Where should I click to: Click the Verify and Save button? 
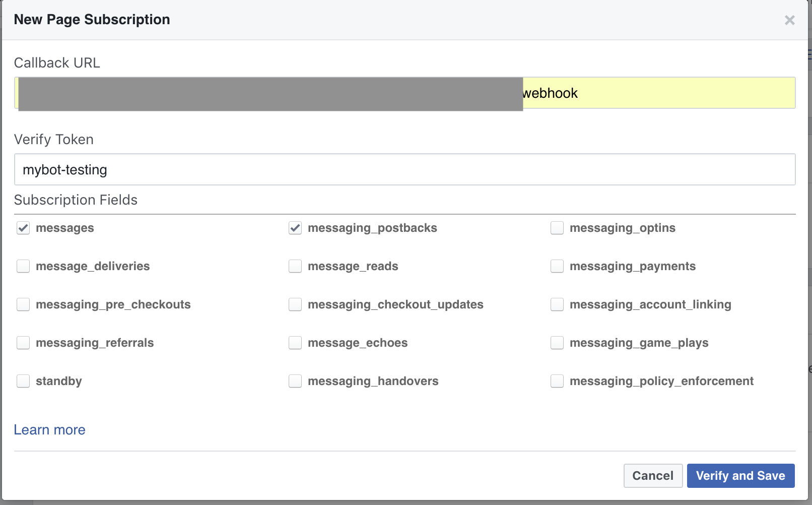point(740,475)
